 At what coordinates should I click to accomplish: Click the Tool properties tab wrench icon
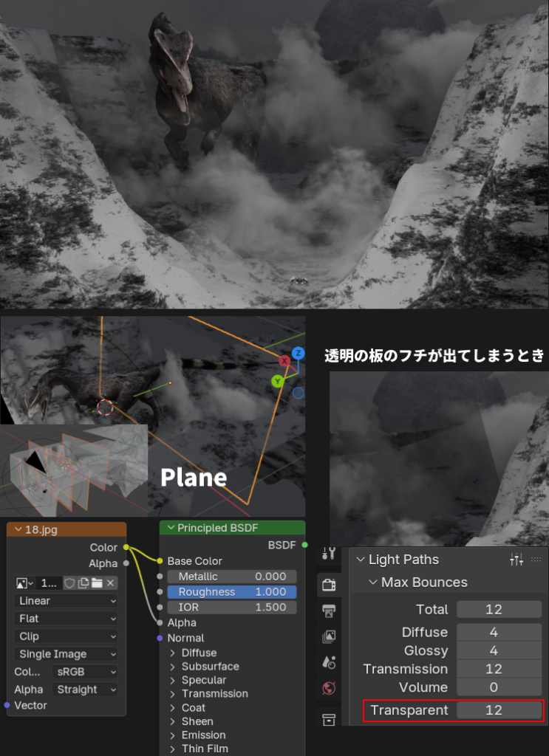point(329,554)
